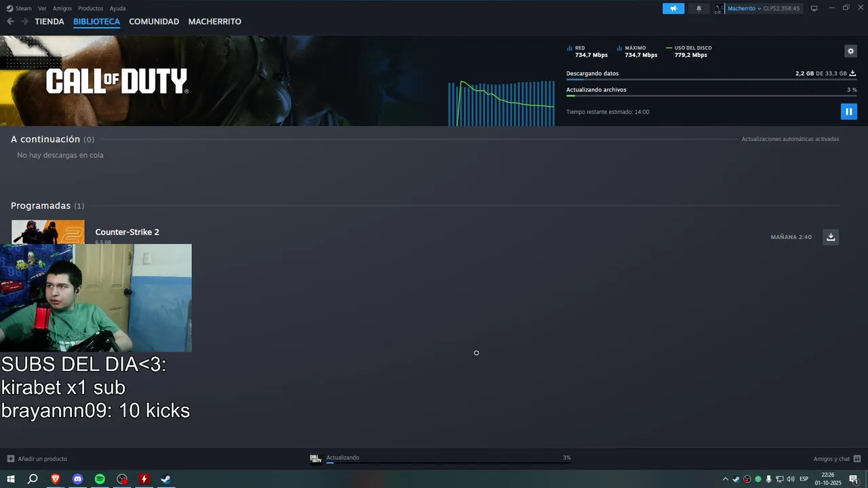The width and height of the screenshot is (868, 488).
Task: Click the USO DEL DISCO stat
Action: [x=689, y=52]
